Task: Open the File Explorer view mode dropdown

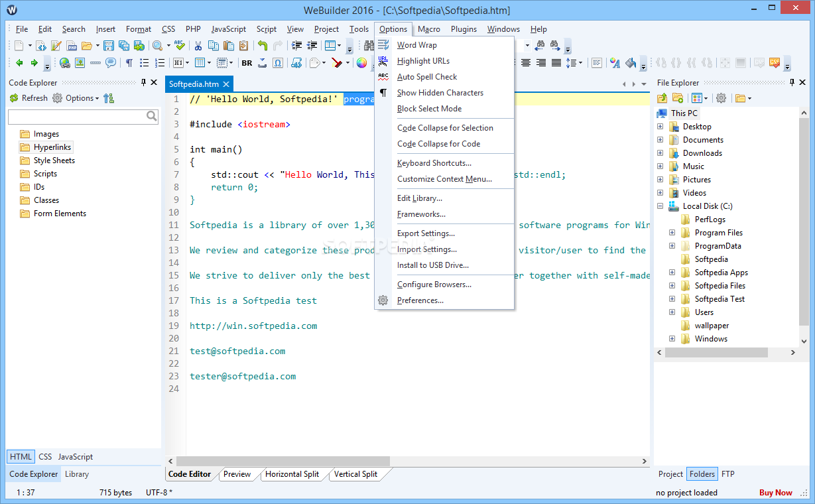Action: pos(706,98)
